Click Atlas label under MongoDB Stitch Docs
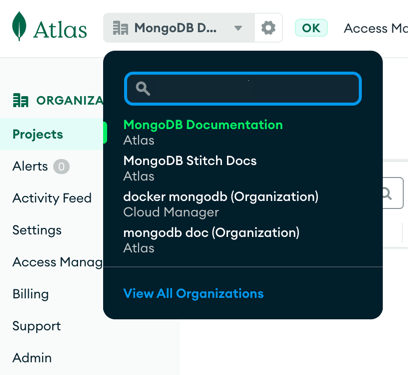Viewport: 408px width, 375px height. [x=139, y=176]
